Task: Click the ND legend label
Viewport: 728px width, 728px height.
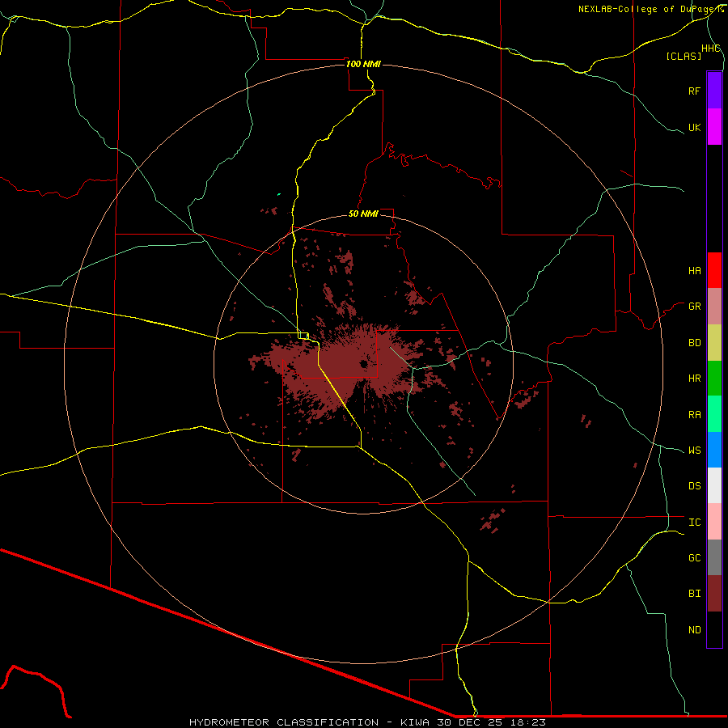Action: coord(694,630)
